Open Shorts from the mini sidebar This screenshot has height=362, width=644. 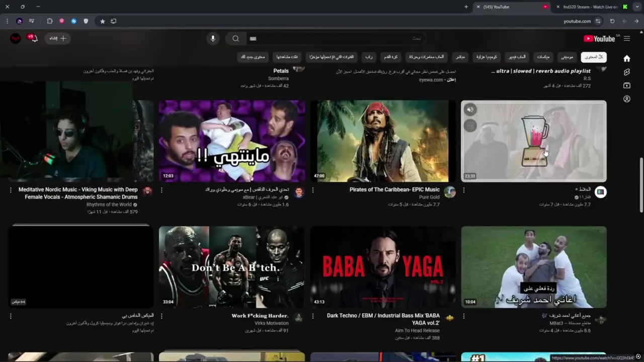pos(627,72)
